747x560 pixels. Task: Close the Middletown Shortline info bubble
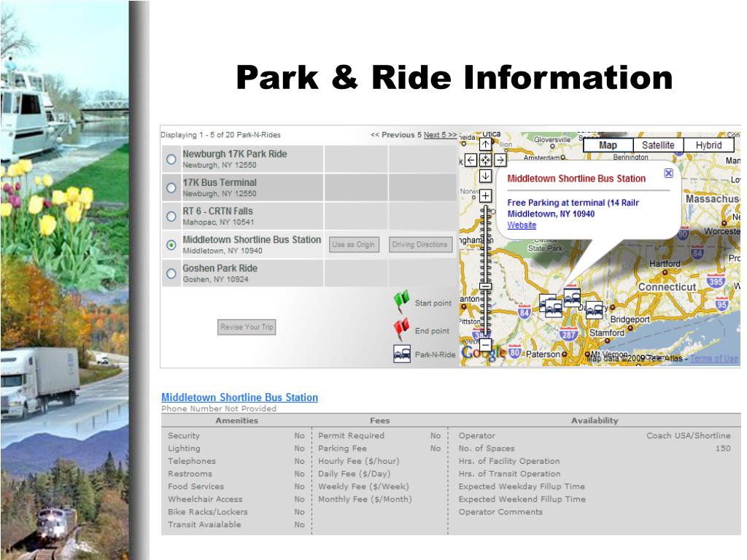click(668, 174)
